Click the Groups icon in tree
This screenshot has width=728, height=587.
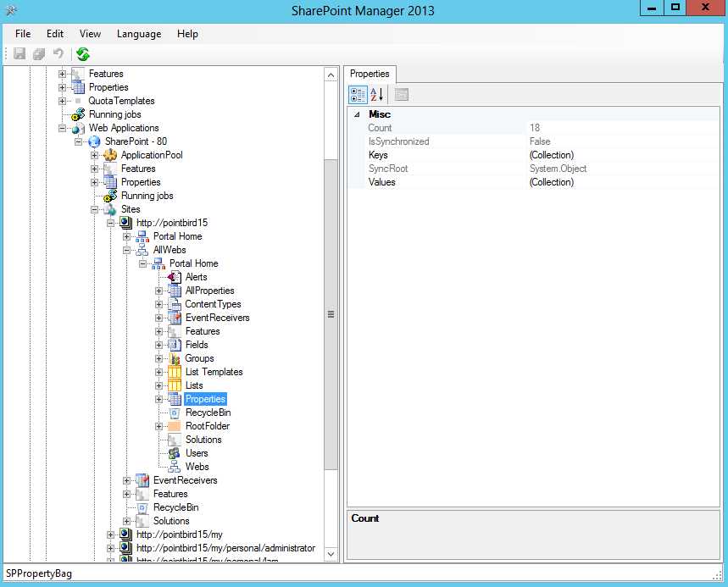(175, 358)
